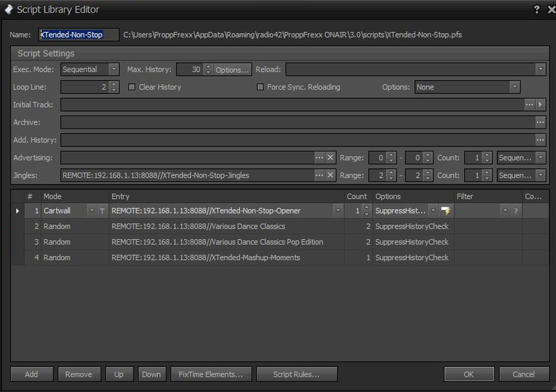Open the Add. History browse ellipsis button
Image resolution: width=556 pixels, height=392 pixels.
[x=540, y=140]
